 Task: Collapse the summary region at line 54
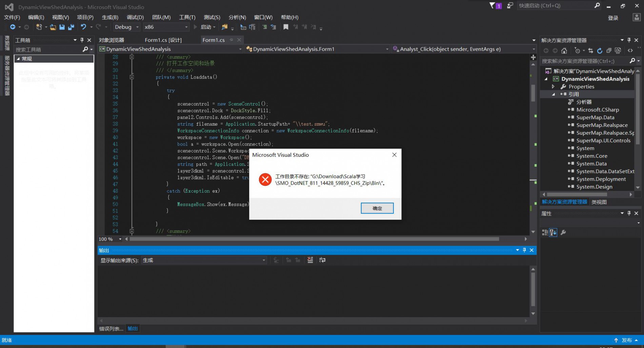tap(132, 231)
